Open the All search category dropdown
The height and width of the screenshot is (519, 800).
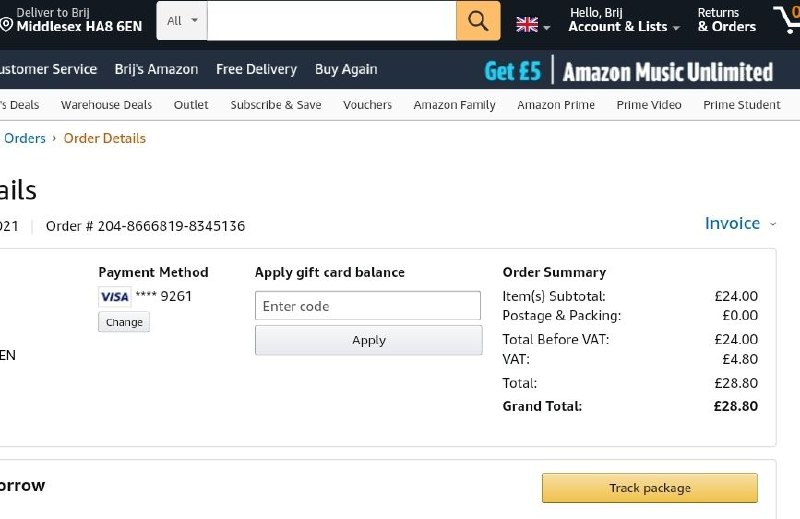point(182,21)
